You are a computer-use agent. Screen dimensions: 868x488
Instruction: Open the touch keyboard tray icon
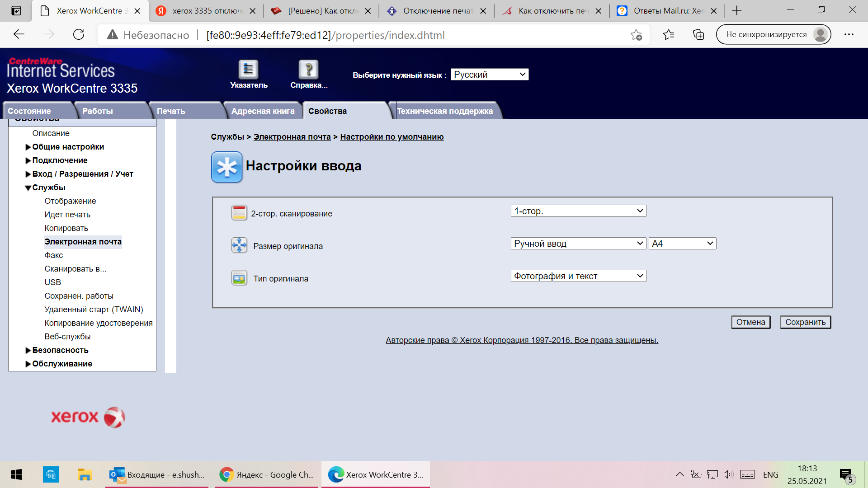point(747,474)
